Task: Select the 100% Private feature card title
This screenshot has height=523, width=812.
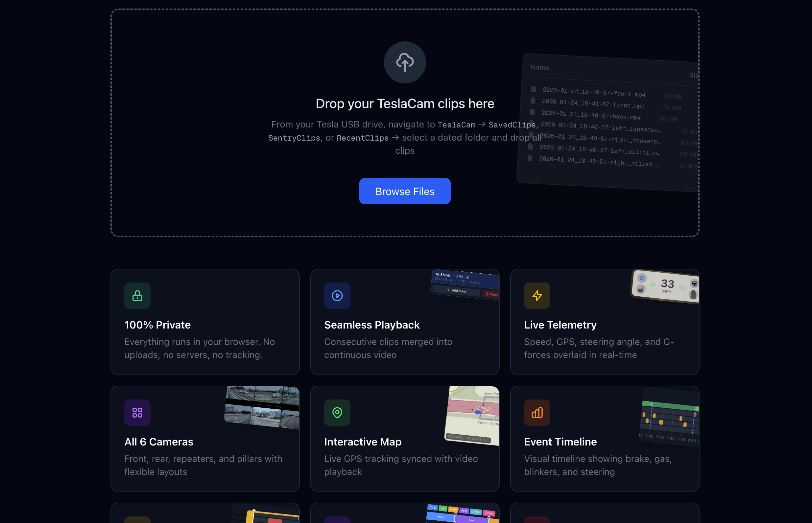Action: point(157,325)
